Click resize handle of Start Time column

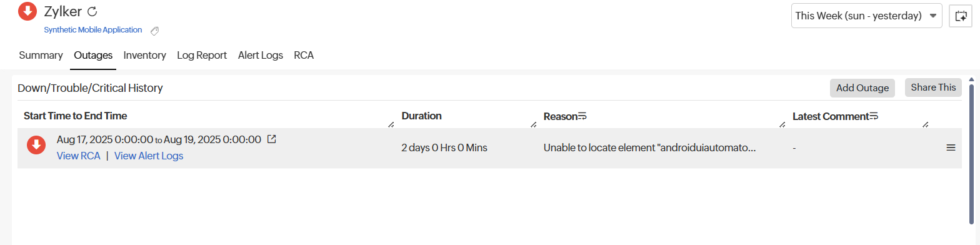[391, 124]
